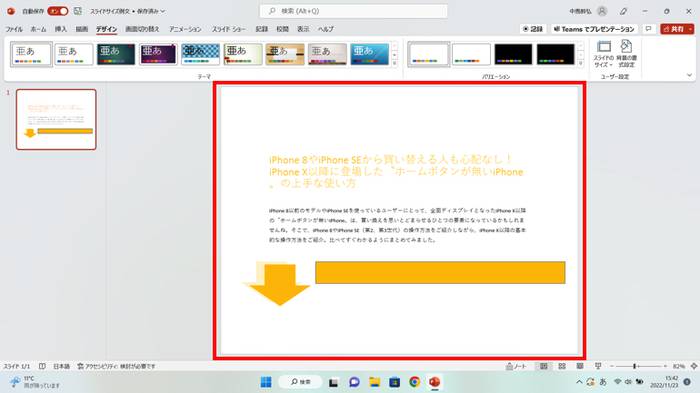Select the second black variant thumbnail

(x=555, y=54)
